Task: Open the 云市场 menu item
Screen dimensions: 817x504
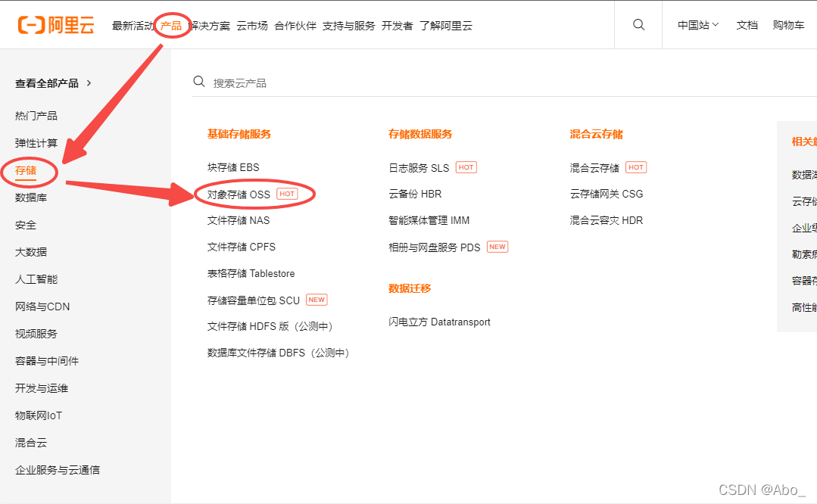Action: [x=251, y=24]
